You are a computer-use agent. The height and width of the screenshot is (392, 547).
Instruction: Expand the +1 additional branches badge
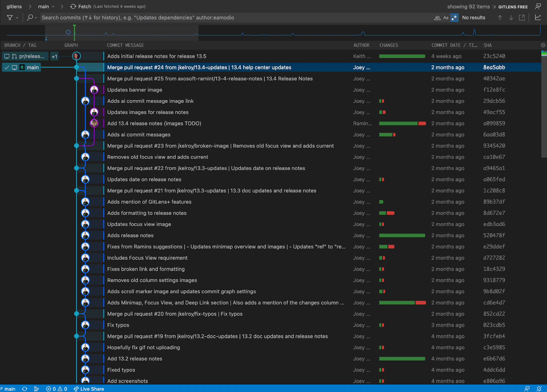pyautogui.click(x=54, y=56)
